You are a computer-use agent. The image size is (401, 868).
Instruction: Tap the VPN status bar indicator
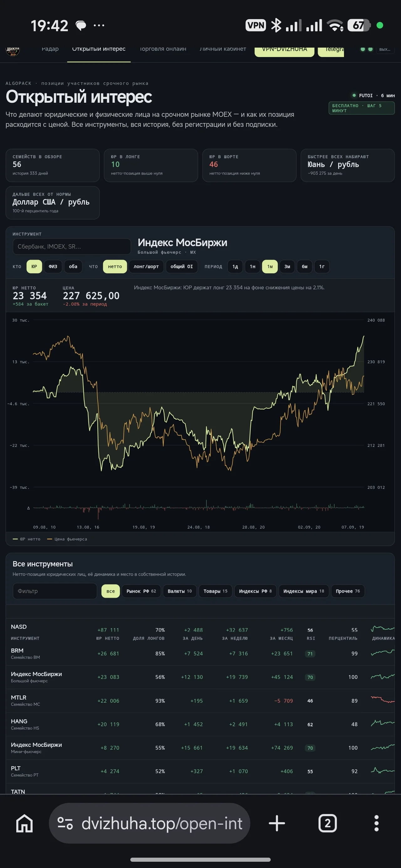click(x=256, y=25)
